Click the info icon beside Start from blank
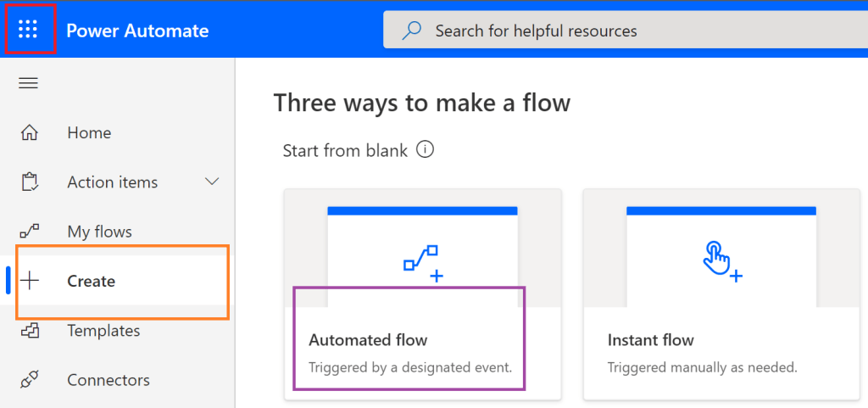 pyautogui.click(x=426, y=150)
